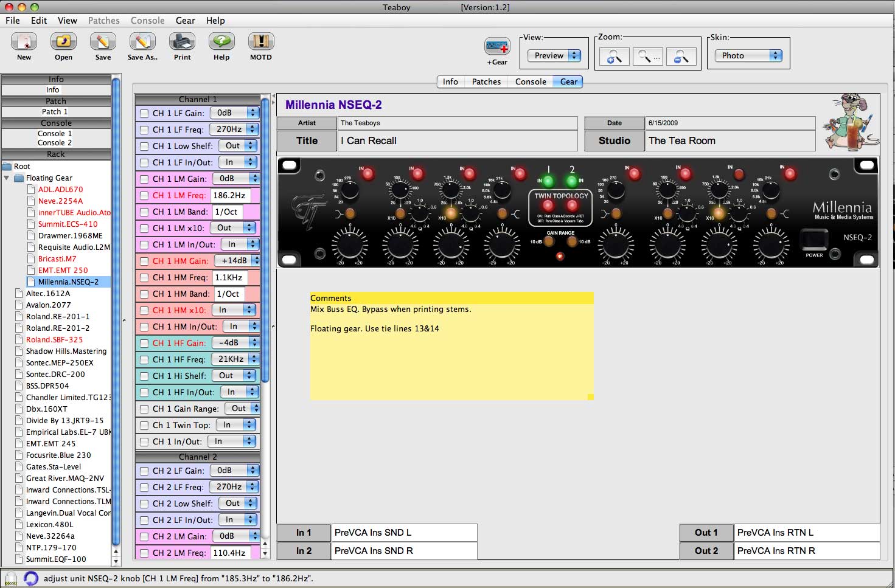Open CH 1 HF Freq 21KHz dropdown
Screen dimensions: 895x588
pyautogui.click(x=235, y=359)
